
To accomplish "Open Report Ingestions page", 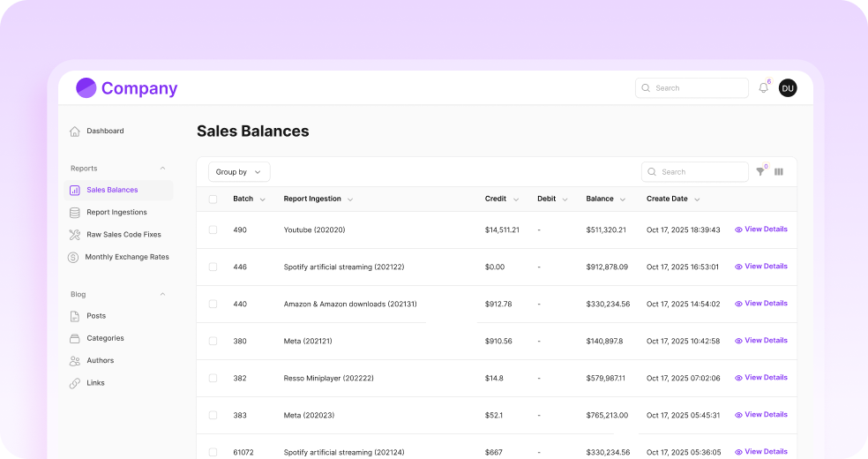I will click(x=116, y=213).
